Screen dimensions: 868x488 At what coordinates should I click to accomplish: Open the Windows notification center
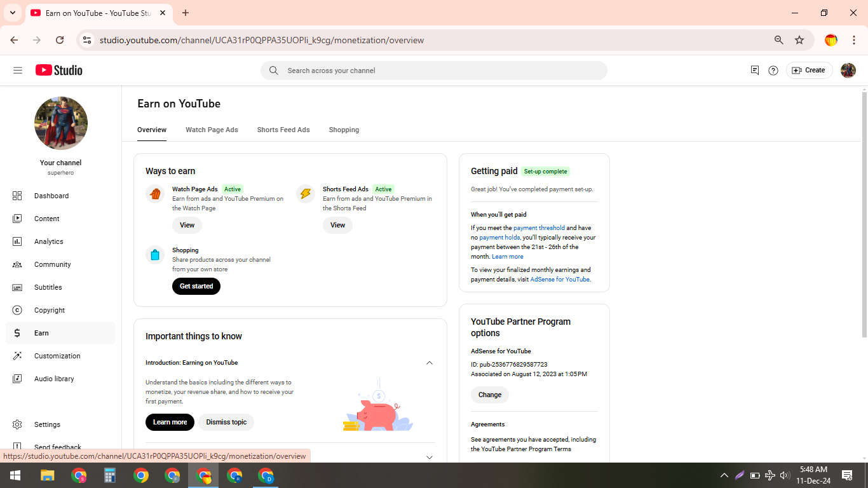tap(847, 475)
